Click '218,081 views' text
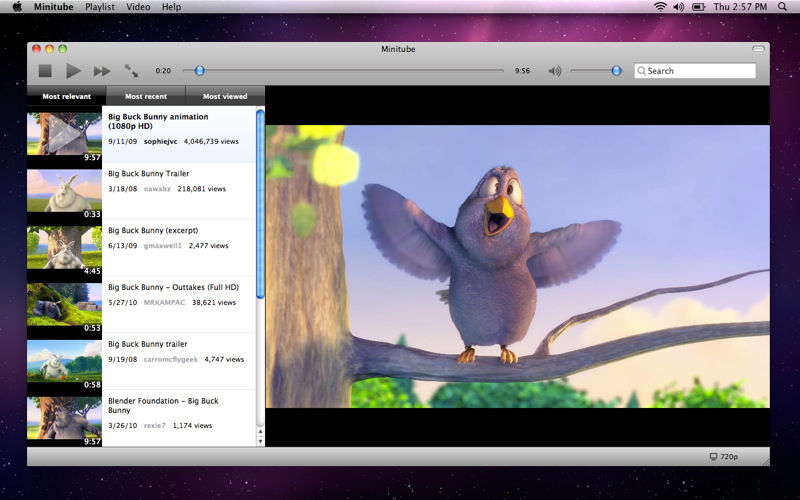The image size is (800, 500). coord(202,189)
